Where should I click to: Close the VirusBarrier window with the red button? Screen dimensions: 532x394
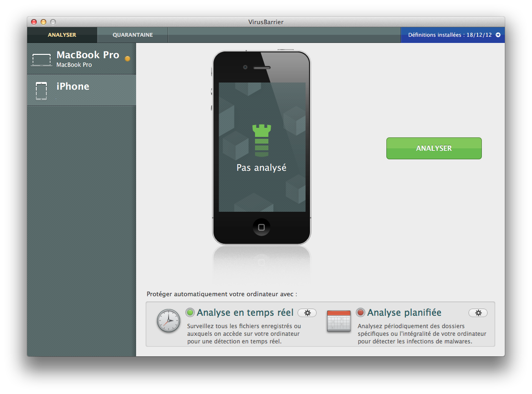click(34, 22)
